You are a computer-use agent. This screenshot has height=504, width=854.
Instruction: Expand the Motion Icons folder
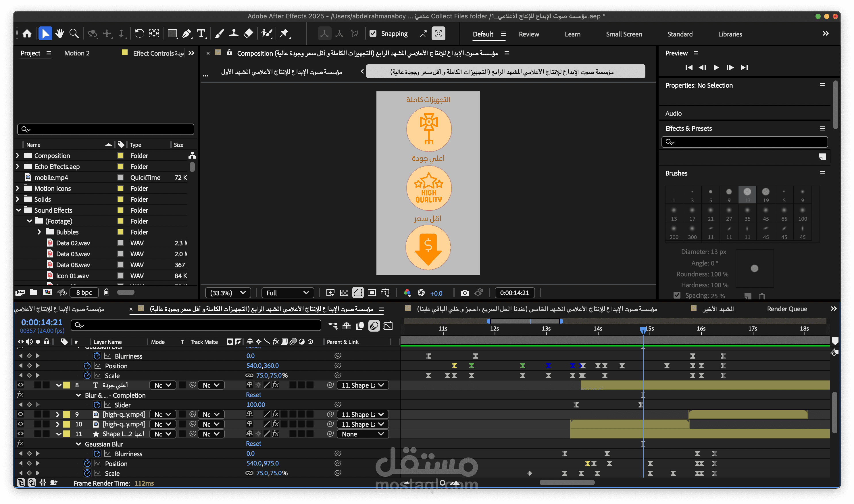click(x=18, y=188)
